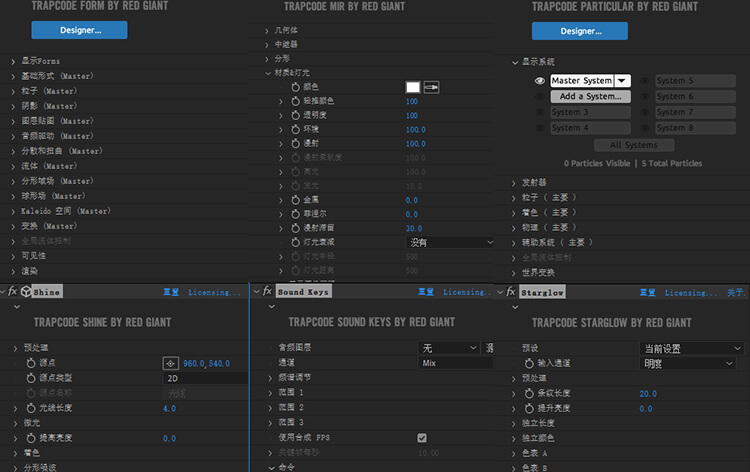Image resolution: width=750 pixels, height=472 pixels.
Task: Click the 漫射滞留 value 30.0
Action: tap(414, 229)
